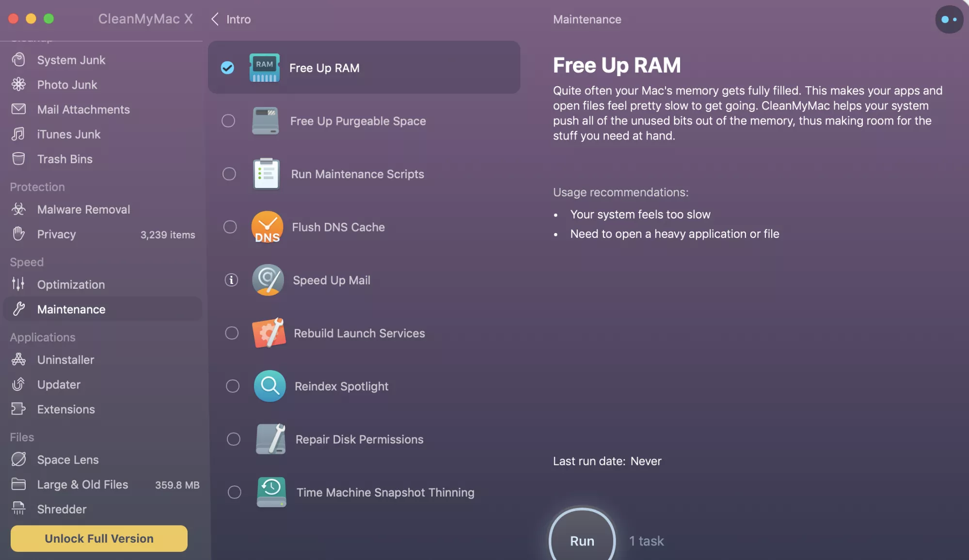Click the Speed Up Mail icon
The width and height of the screenshot is (969, 560).
coord(268,280)
